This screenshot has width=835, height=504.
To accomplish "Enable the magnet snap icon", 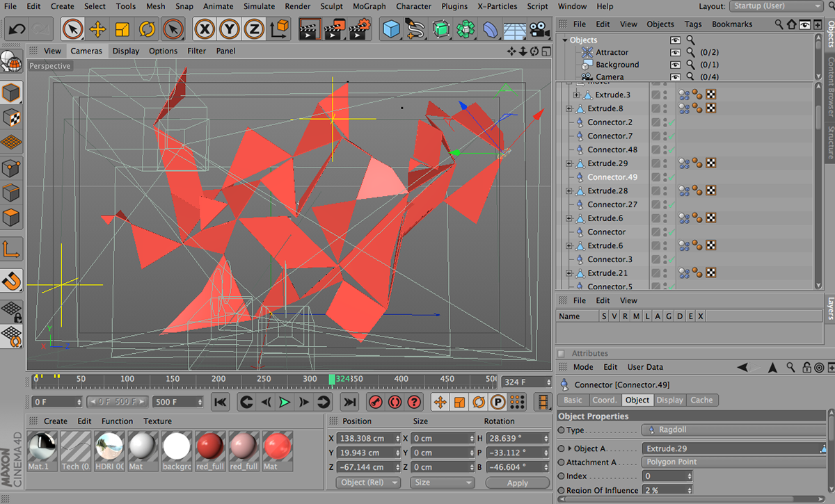I will [x=12, y=281].
